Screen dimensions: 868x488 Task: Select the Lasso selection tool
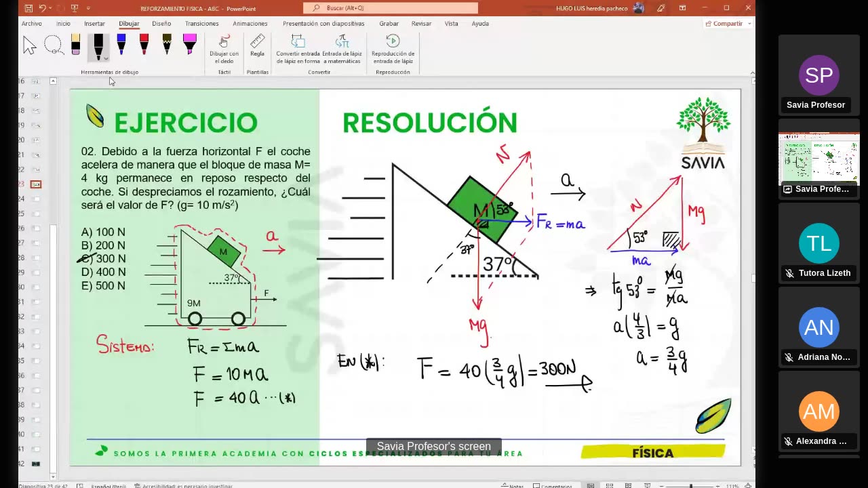(53, 46)
